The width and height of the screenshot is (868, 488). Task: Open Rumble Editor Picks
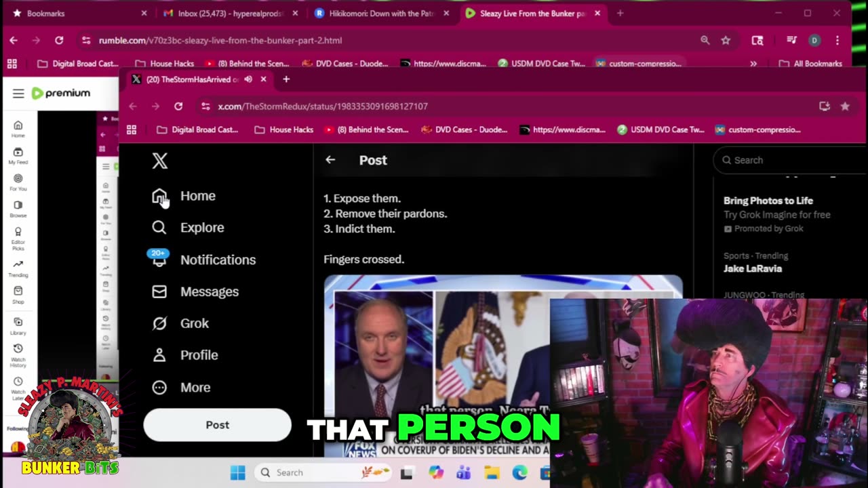(x=18, y=239)
